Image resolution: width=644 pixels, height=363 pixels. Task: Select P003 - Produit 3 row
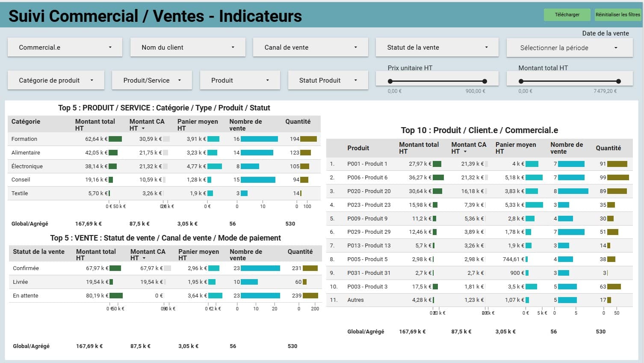pyautogui.click(x=479, y=287)
